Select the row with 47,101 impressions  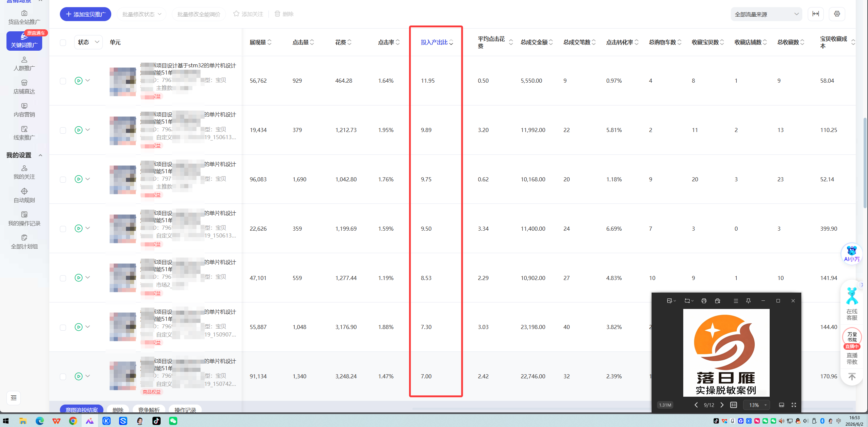click(x=63, y=278)
